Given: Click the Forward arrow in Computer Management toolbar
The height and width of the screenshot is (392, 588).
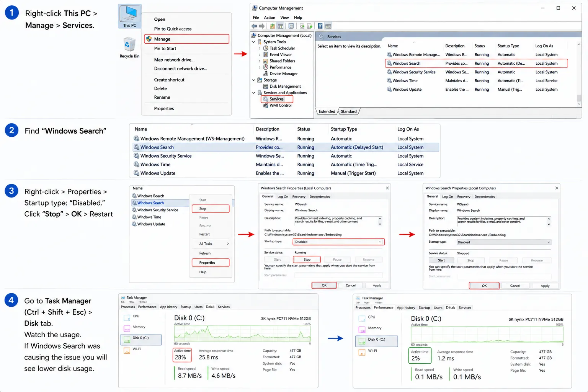Looking at the screenshot, I should click(x=262, y=26).
